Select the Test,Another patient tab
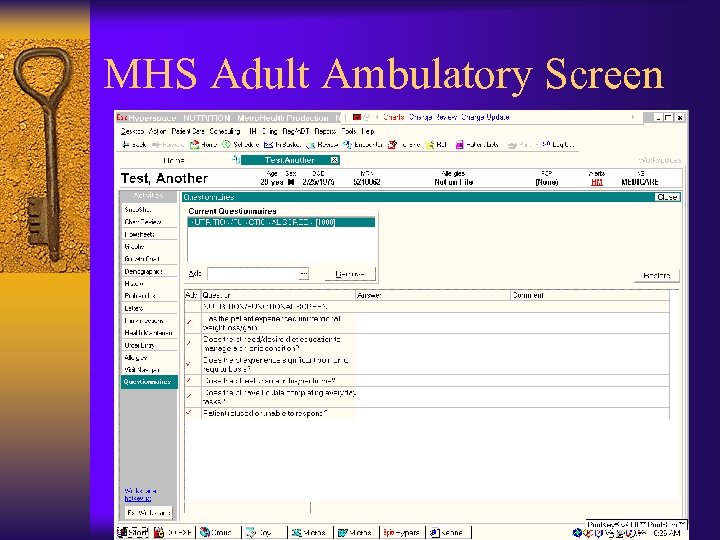The height and width of the screenshot is (540, 720). pos(289,160)
